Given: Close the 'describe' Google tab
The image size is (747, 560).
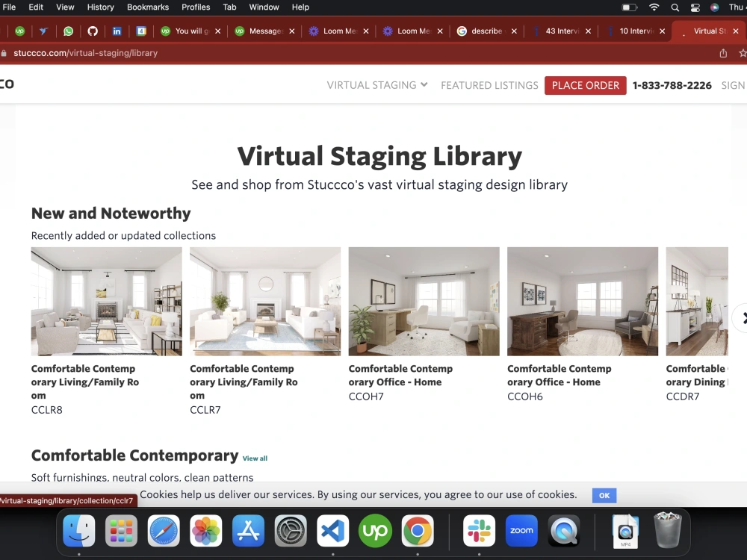Looking at the screenshot, I should pos(514,31).
